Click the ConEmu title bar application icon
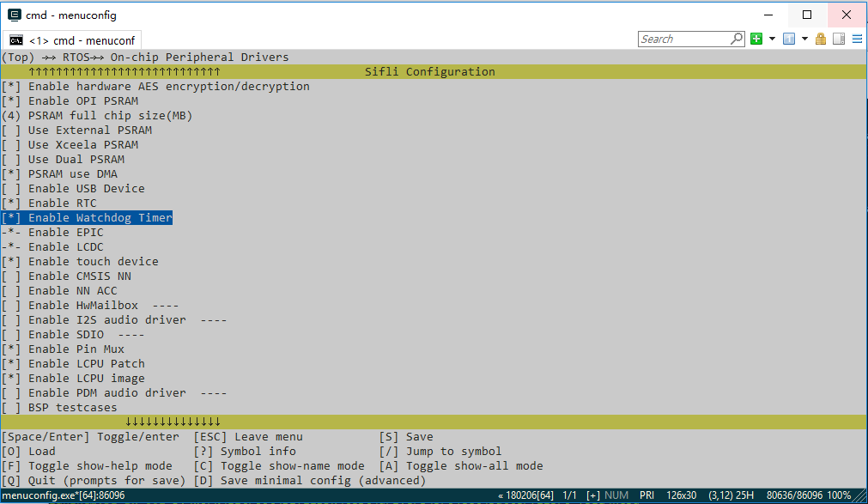This screenshot has width=868, height=504. (x=15, y=15)
